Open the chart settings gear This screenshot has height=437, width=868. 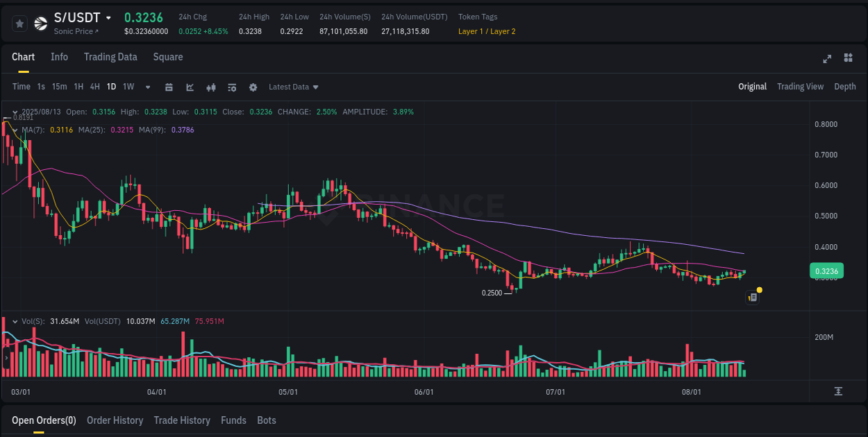pyautogui.click(x=253, y=87)
